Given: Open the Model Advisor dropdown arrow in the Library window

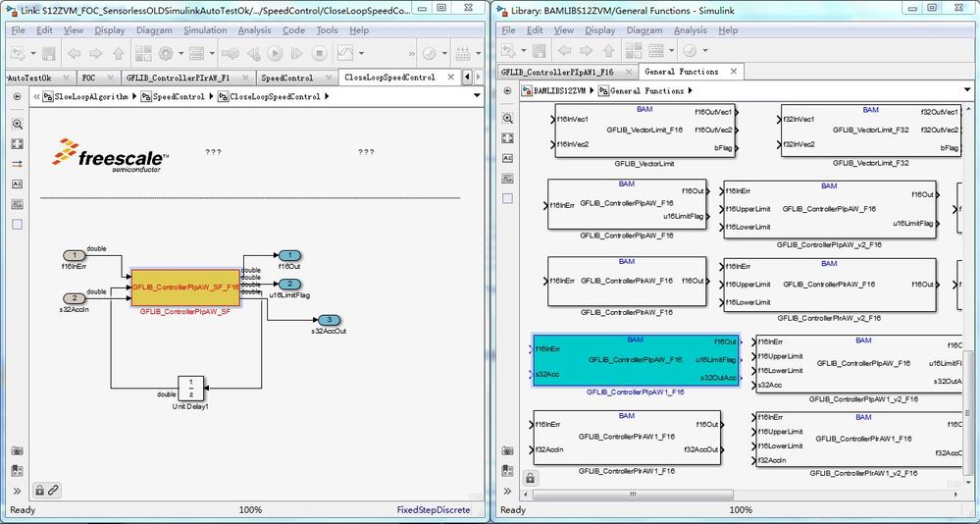Looking at the screenshot, I should pos(705,50).
